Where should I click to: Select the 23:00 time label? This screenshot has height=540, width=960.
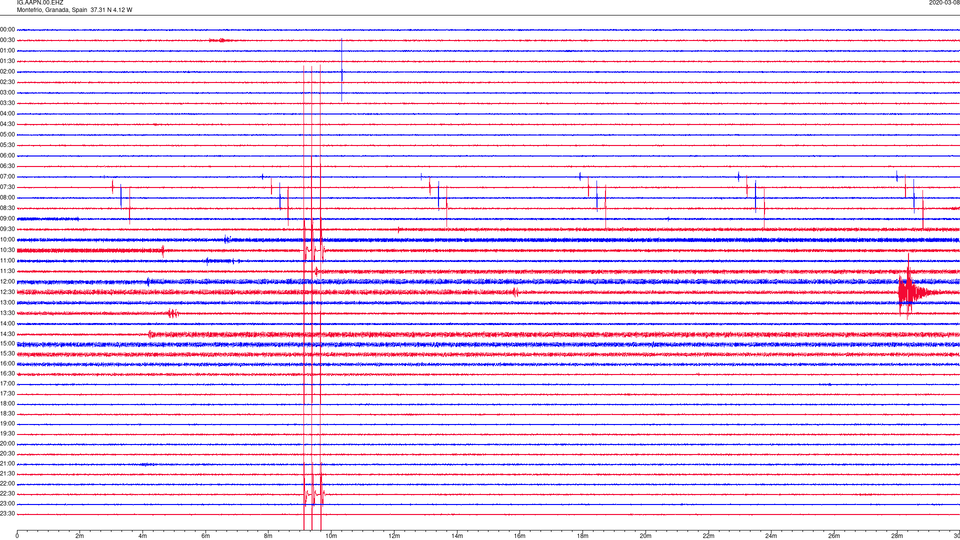pos(7,504)
